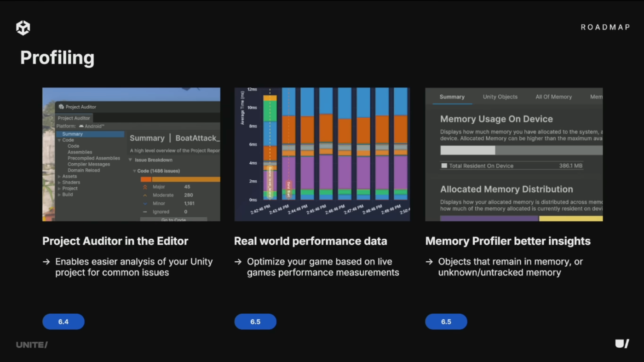Click the Android platform icon
The image size is (644, 362).
pos(81,126)
